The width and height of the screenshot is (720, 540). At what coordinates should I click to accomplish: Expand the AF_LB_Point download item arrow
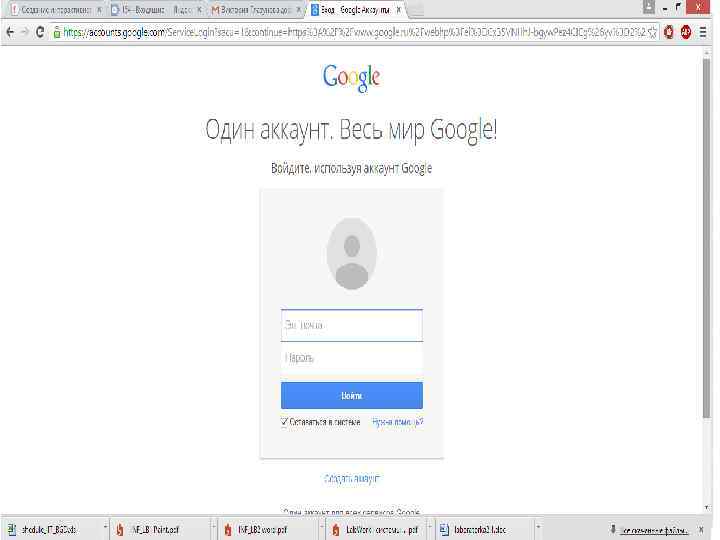[x=213, y=527]
